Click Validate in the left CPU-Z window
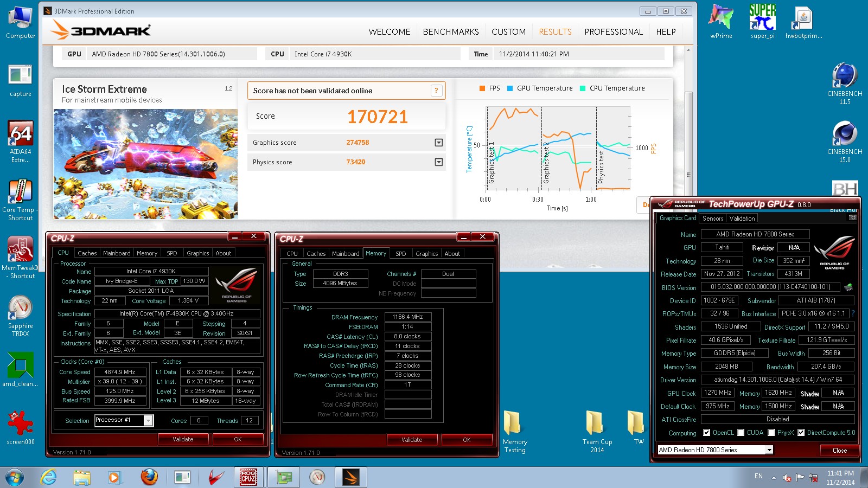 (x=183, y=439)
